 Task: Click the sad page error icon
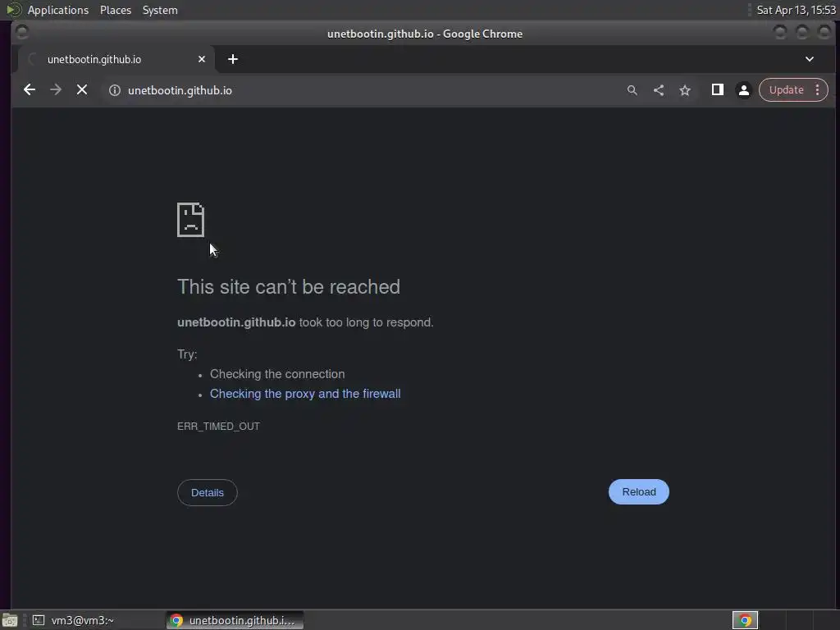coord(190,220)
